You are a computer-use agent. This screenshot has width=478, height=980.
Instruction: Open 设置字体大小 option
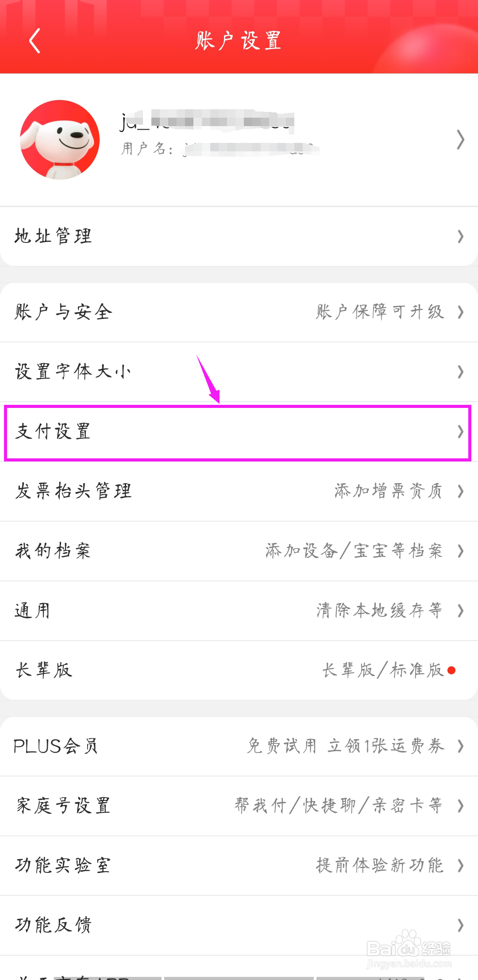pyautogui.click(x=73, y=372)
